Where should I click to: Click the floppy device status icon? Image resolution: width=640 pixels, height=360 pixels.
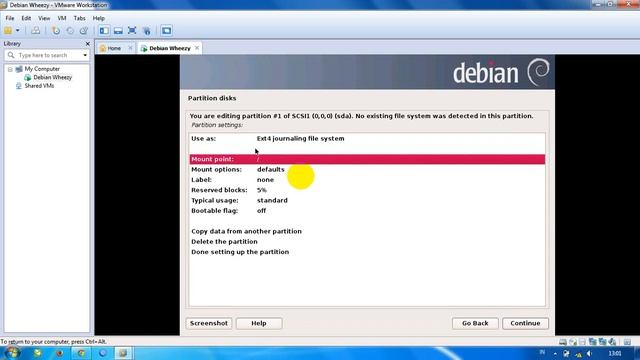582,342
